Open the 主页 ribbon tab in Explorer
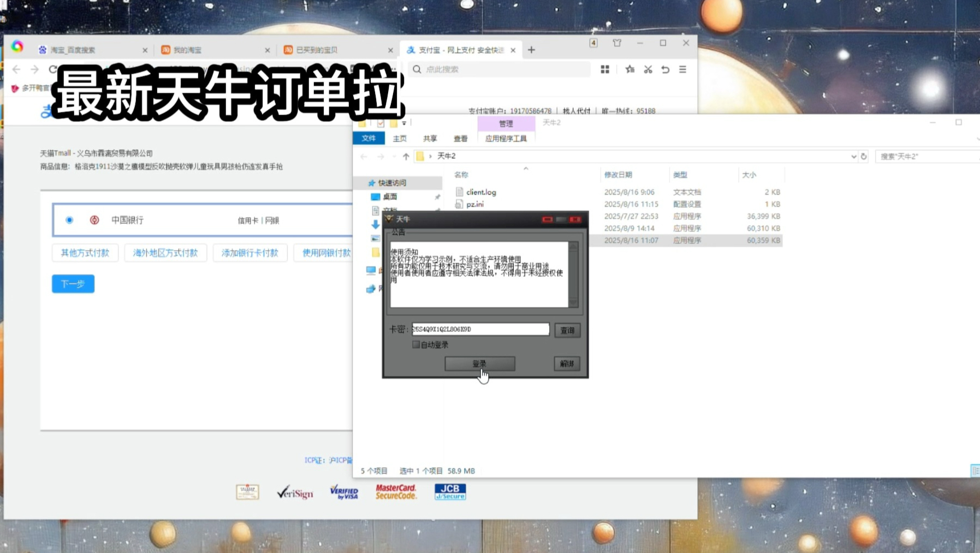The width and height of the screenshot is (980, 553). [400, 139]
